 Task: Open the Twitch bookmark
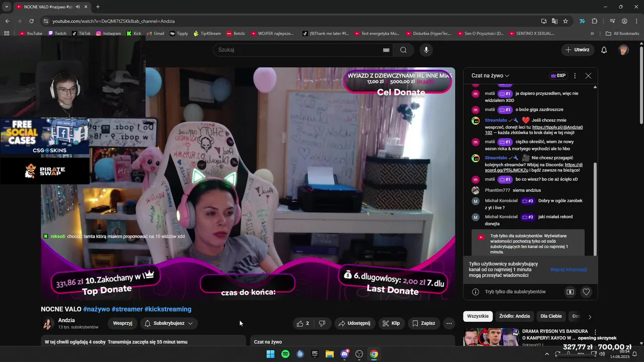pyautogui.click(x=57, y=34)
